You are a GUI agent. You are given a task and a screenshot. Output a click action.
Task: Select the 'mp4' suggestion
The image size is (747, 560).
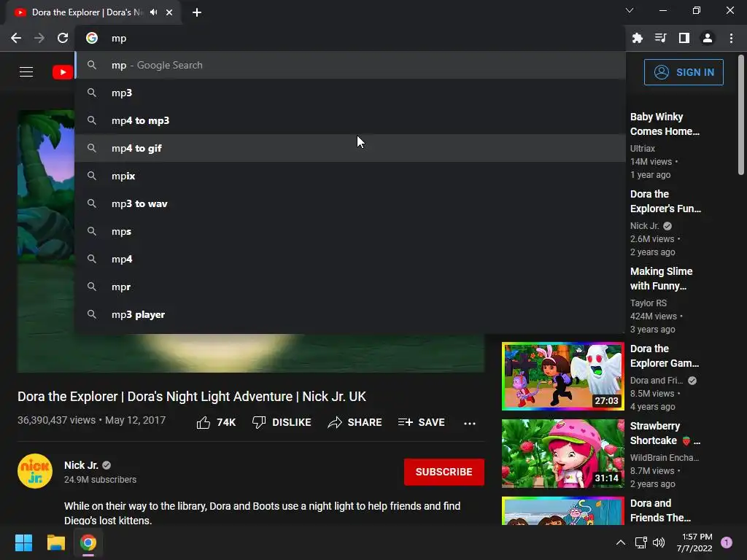click(350, 259)
